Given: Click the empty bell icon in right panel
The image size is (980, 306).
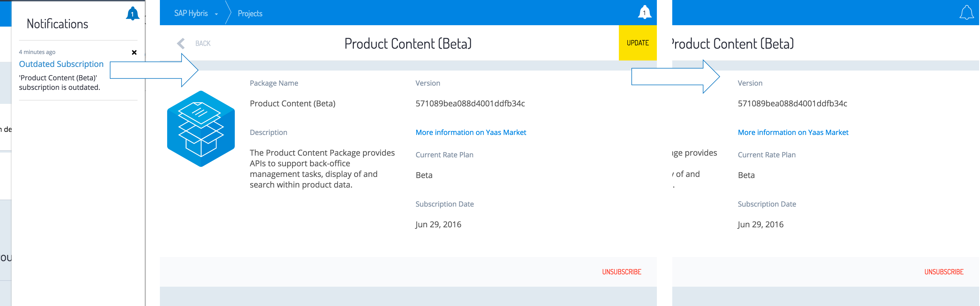Looking at the screenshot, I should click(x=967, y=13).
